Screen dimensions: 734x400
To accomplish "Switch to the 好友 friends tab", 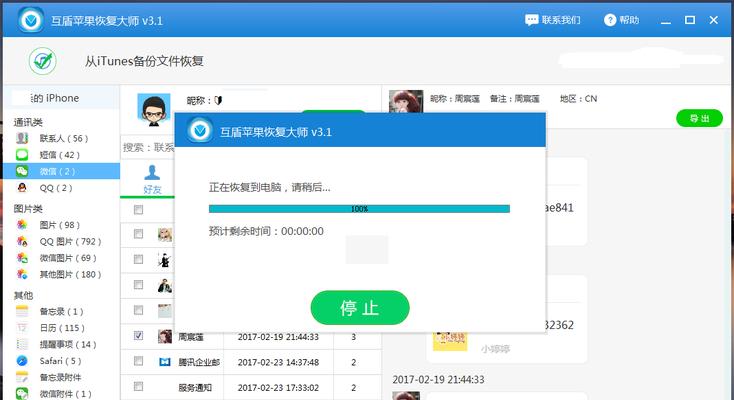I will (152, 179).
